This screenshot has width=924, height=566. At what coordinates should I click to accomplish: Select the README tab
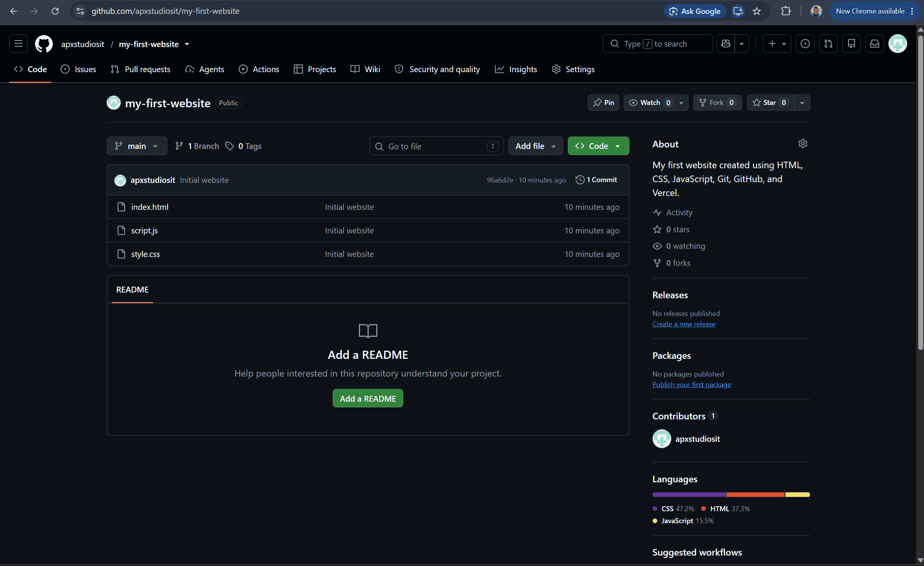[x=132, y=290]
